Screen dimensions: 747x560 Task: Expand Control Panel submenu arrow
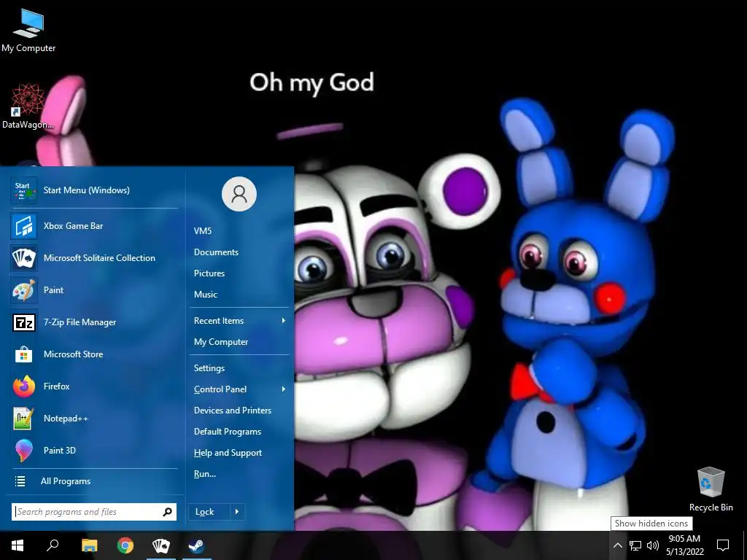[x=284, y=389]
